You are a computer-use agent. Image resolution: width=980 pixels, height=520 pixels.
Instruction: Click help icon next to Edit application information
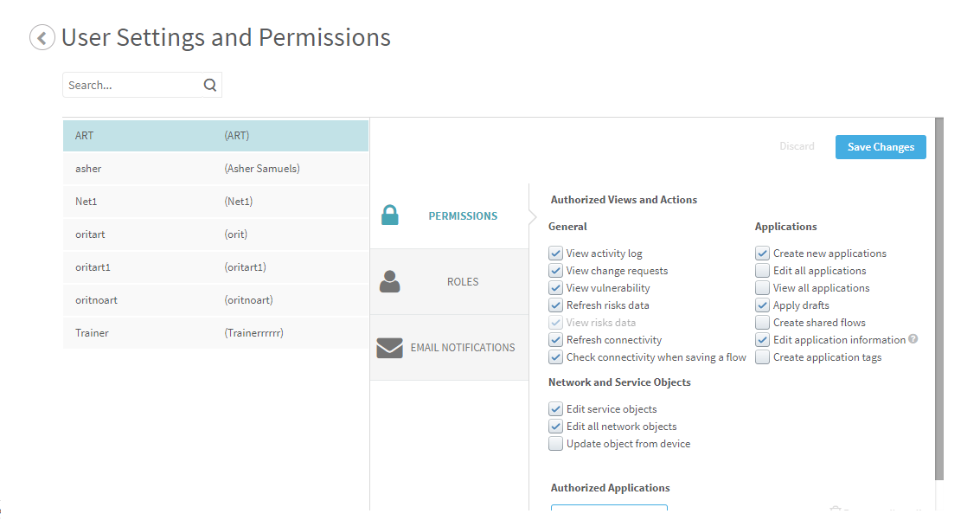tap(913, 340)
